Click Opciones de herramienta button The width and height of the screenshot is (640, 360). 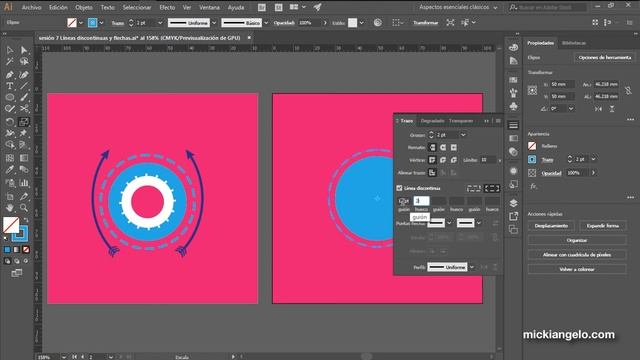(604, 58)
